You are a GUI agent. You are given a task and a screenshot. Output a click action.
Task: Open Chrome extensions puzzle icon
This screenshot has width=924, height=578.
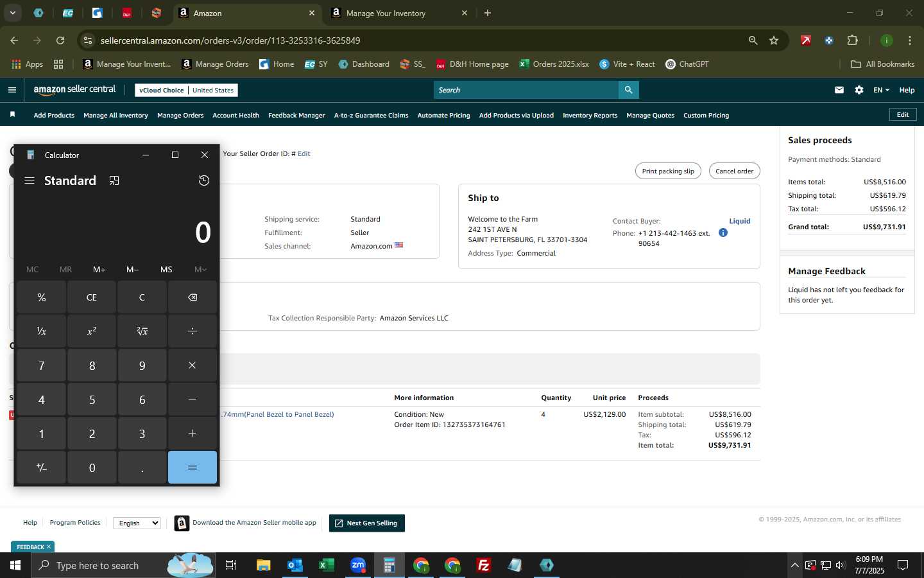coord(852,40)
